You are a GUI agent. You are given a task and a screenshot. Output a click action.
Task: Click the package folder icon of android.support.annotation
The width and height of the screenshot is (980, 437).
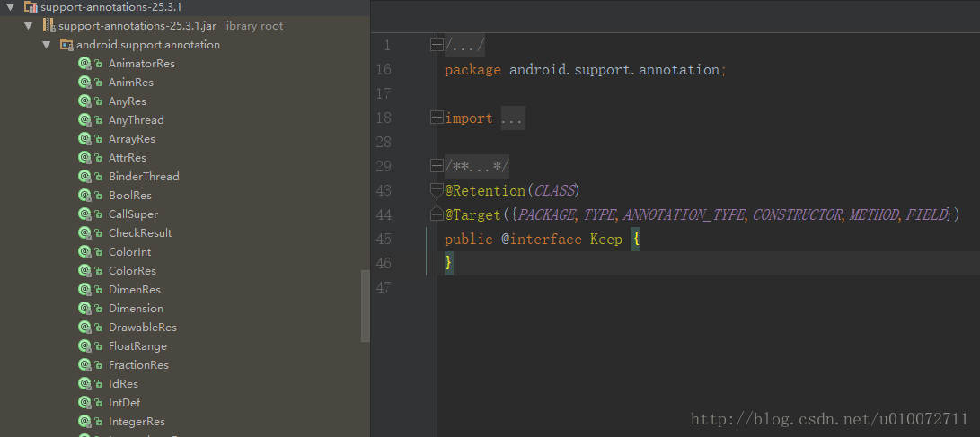66,45
